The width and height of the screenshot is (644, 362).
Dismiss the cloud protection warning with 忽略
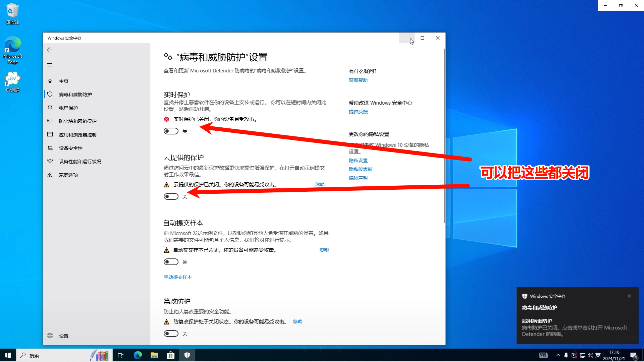click(x=320, y=184)
